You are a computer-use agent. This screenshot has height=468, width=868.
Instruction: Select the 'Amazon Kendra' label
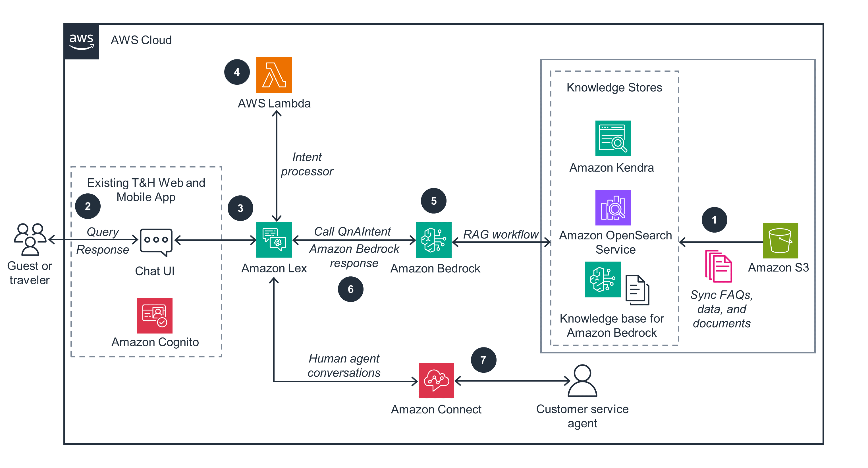(x=612, y=167)
